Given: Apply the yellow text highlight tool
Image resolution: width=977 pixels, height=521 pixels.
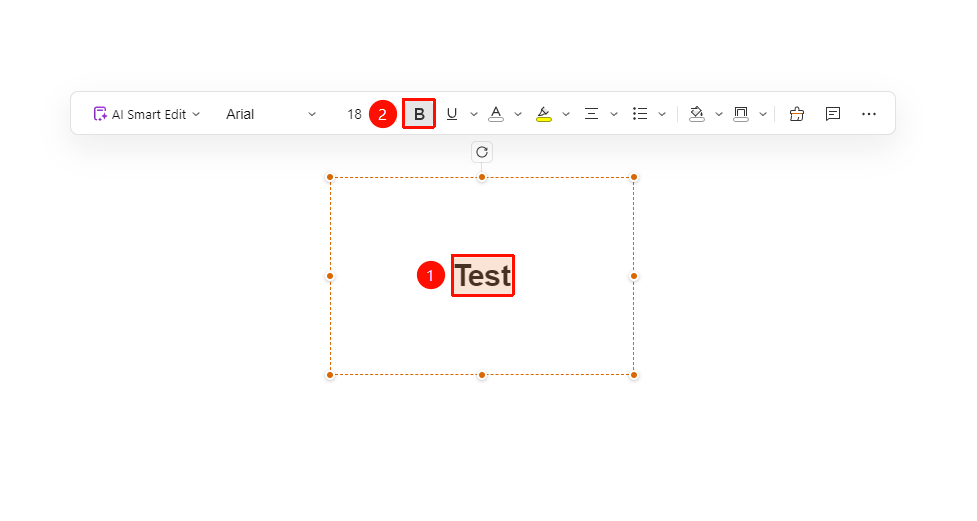Looking at the screenshot, I should pyautogui.click(x=544, y=114).
